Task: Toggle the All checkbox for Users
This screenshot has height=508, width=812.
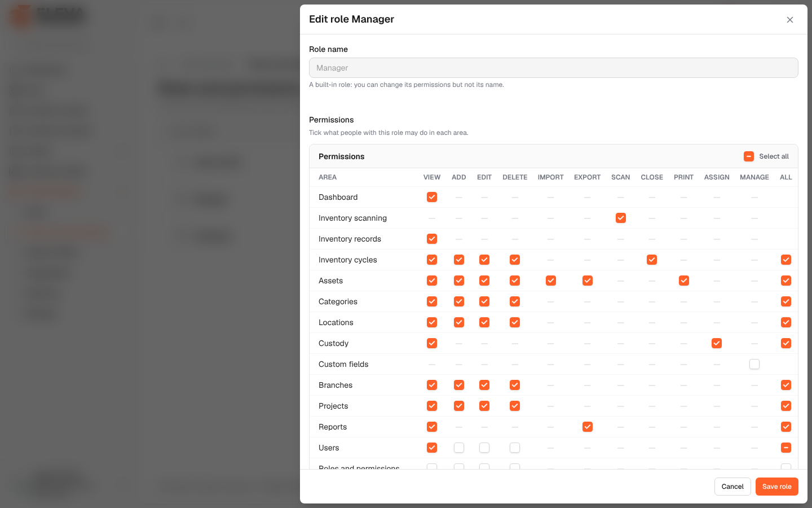Action: 786,448
